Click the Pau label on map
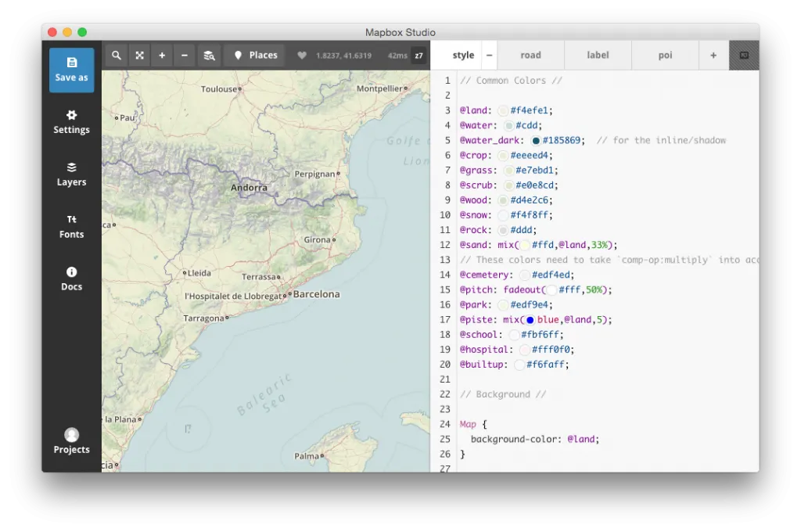 pos(128,117)
